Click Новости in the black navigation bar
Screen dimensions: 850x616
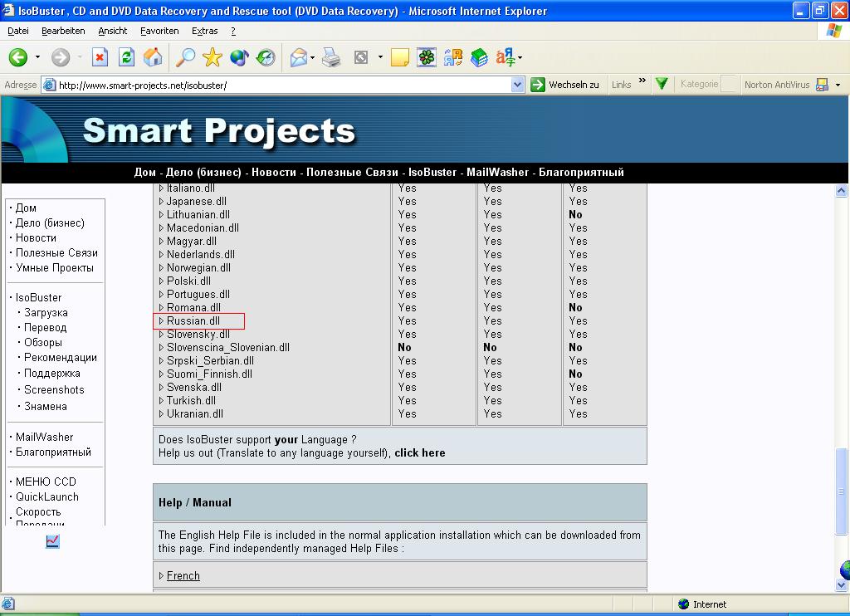click(x=274, y=173)
